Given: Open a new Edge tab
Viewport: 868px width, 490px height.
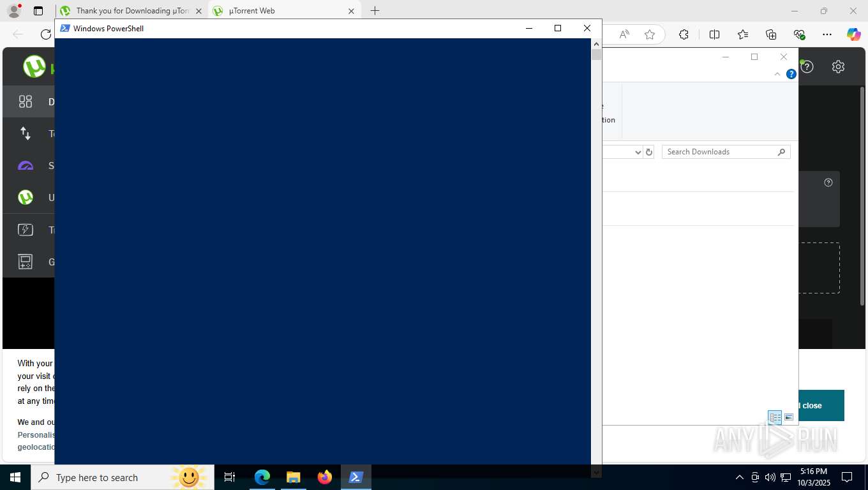Looking at the screenshot, I should pos(375,11).
